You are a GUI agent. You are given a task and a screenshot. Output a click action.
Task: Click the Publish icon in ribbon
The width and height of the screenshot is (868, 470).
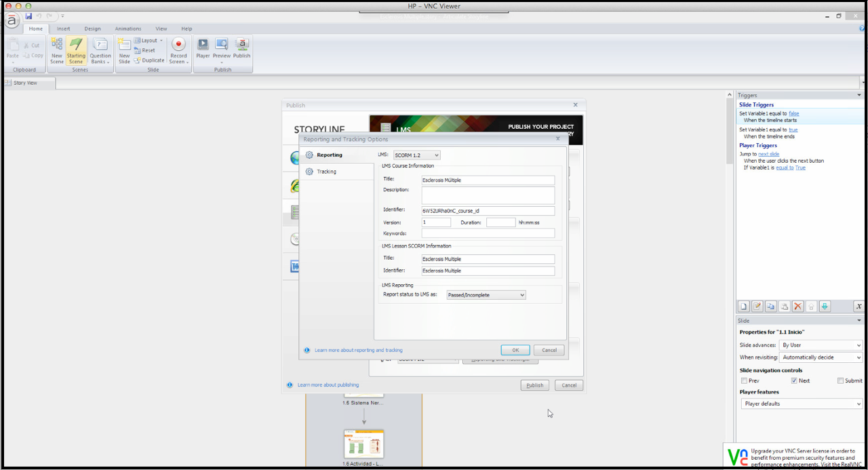tap(241, 45)
